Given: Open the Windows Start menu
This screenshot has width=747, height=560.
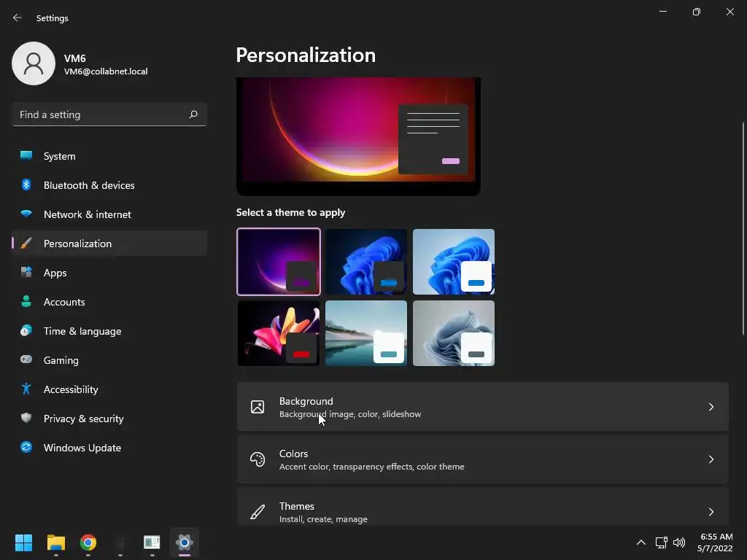Looking at the screenshot, I should click(23, 542).
